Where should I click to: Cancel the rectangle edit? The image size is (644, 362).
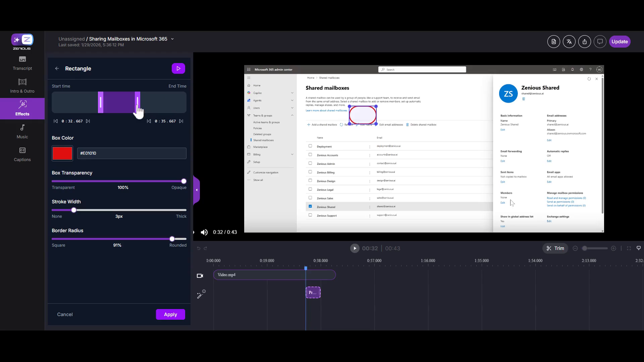point(65,314)
